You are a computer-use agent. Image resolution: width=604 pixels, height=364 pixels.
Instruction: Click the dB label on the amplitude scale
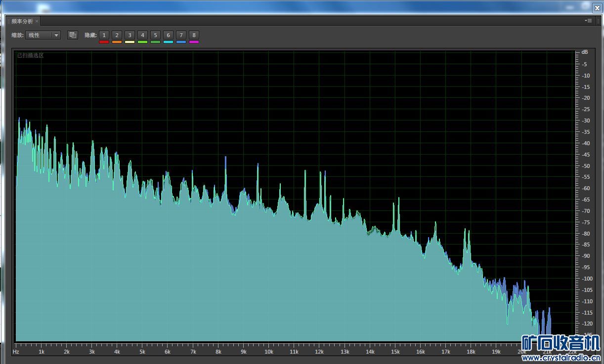click(x=585, y=52)
